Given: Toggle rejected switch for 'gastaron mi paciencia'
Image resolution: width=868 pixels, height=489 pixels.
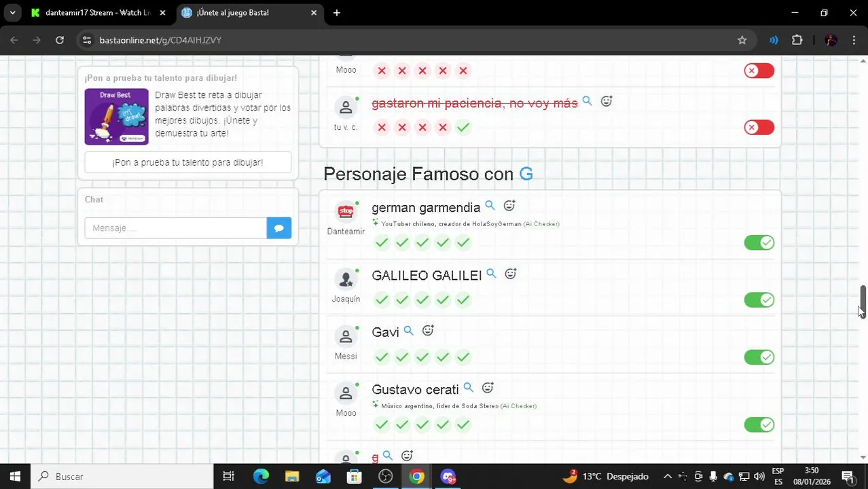Looking at the screenshot, I should pyautogui.click(x=759, y=127).
